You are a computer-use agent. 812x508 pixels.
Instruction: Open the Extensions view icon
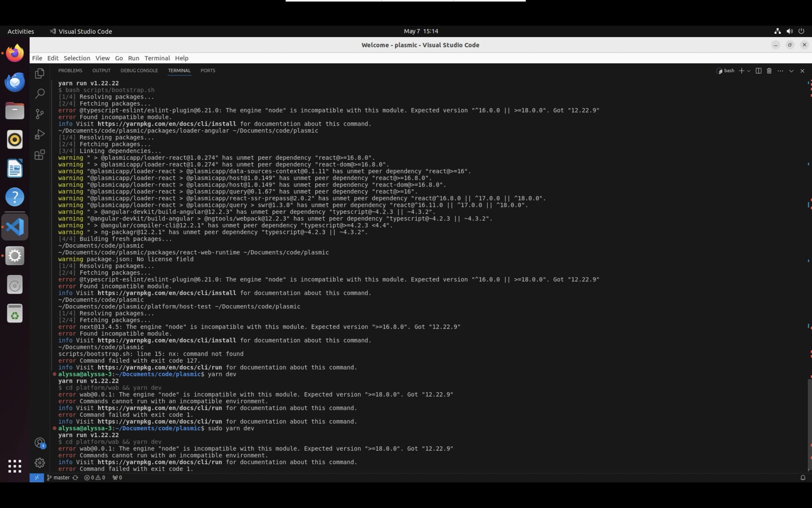(x=39, y=155)
